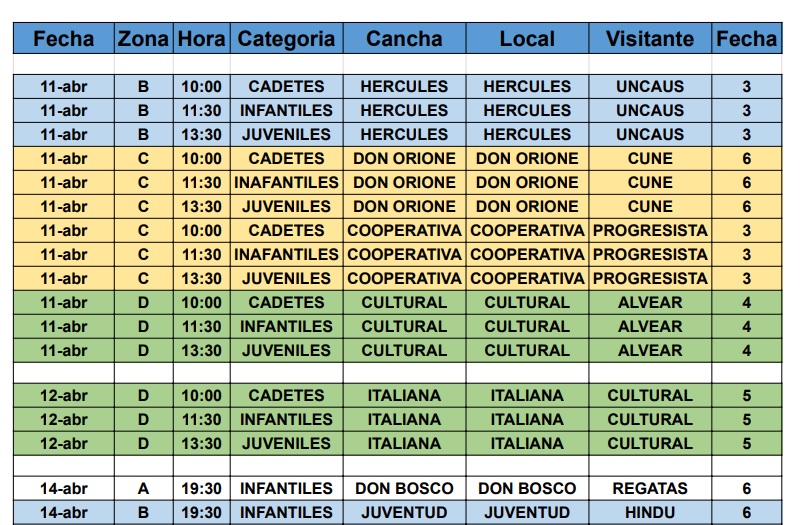
Task: Click ALVEAR in the 11:30 Infantiles row
Action: pyautogui.click(x=650, y=326)
